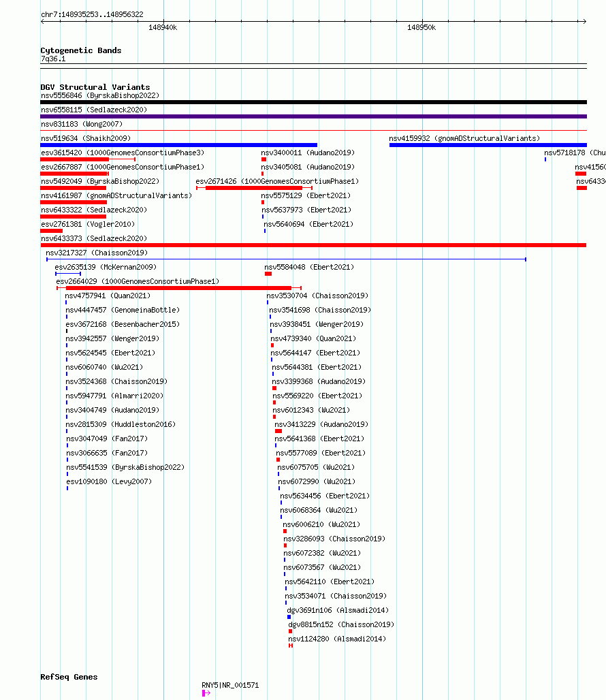
Task: Click the nsv5556846 (ByrskaBishop2022) variant label
Action: click(x=100, y=95)
